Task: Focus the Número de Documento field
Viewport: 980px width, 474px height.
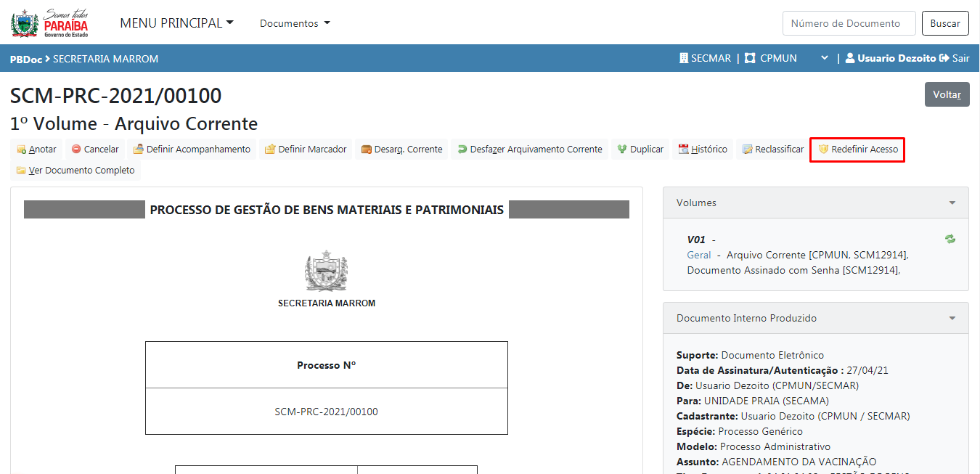Action: [847, 23]
